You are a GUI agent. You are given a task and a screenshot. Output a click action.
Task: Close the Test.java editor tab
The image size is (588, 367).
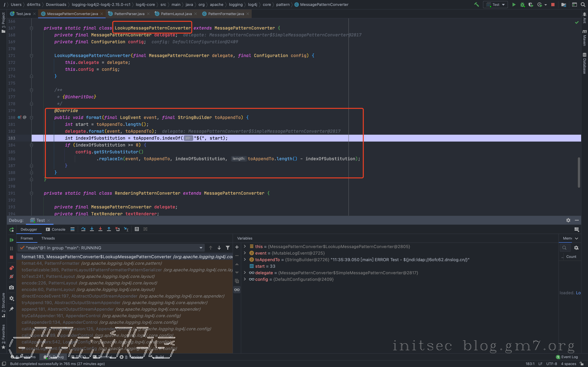click(34, 14)
